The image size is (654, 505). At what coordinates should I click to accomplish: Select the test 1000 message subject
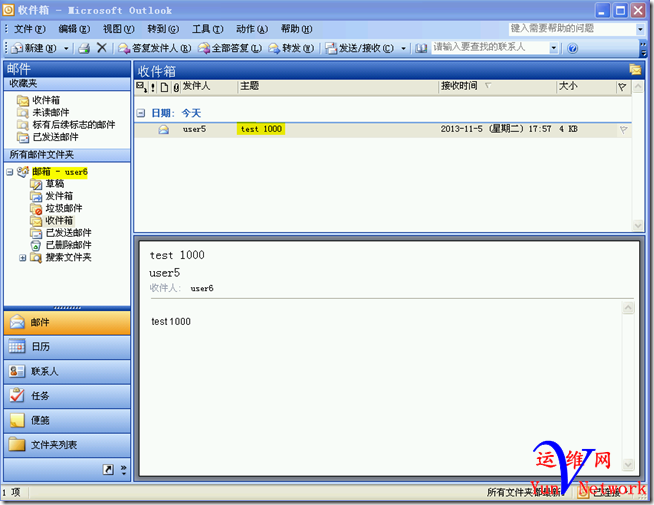(261, 129)
